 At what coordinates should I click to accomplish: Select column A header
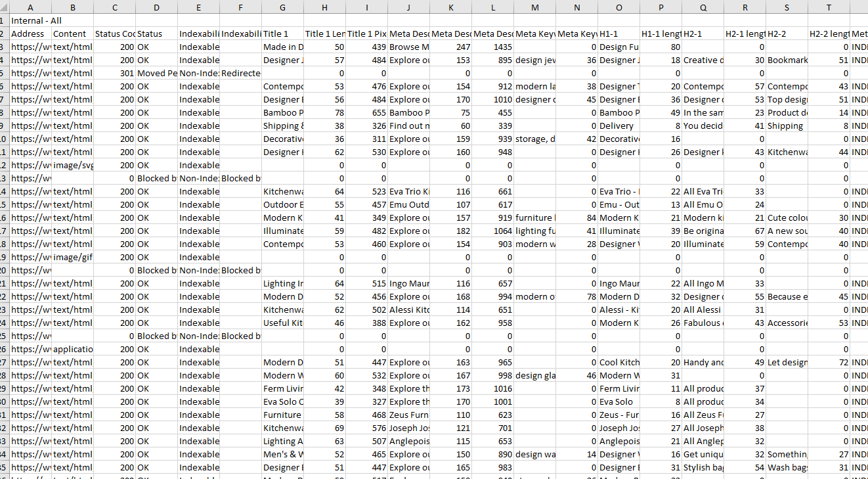pyautogui.click(x=30, y=7)
